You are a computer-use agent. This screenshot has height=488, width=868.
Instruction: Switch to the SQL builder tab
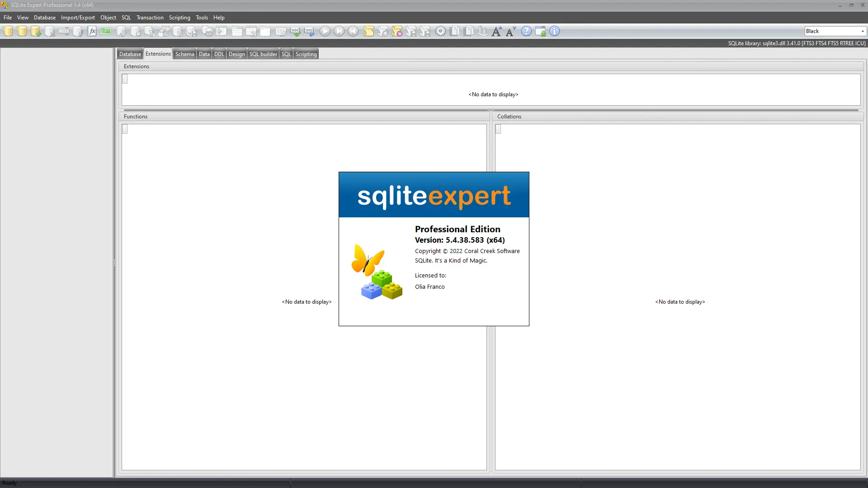coord(263,54)
